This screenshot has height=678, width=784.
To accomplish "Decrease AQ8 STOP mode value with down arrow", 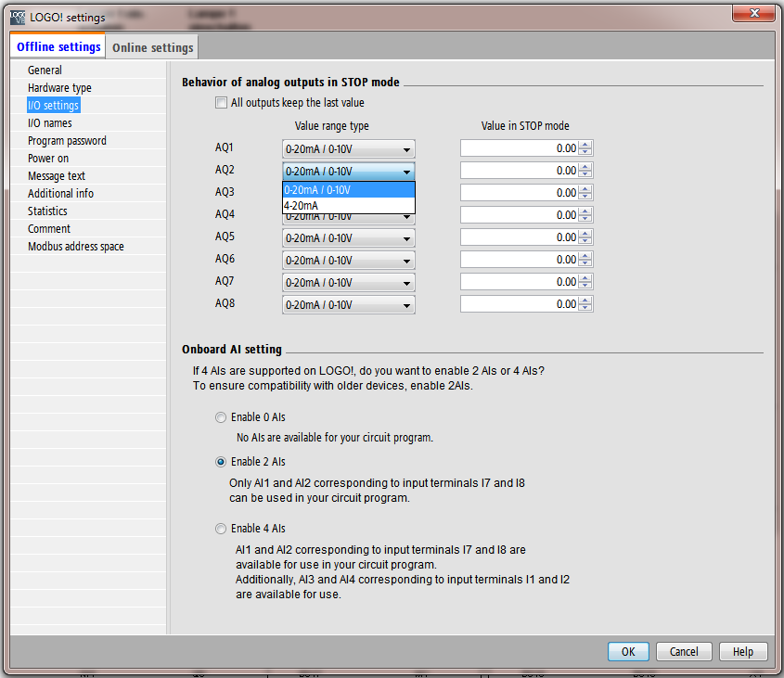I will click(585, 308).
